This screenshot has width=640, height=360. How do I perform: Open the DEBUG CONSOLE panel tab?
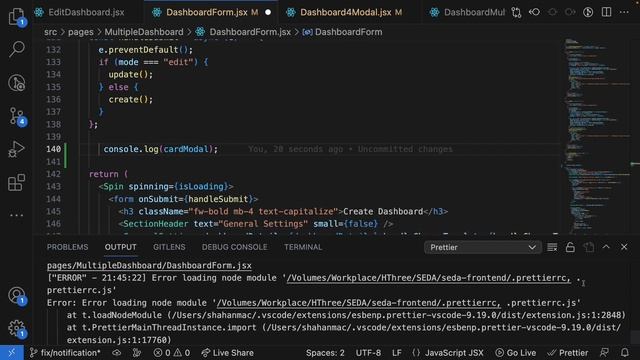[x=234, y=247]
